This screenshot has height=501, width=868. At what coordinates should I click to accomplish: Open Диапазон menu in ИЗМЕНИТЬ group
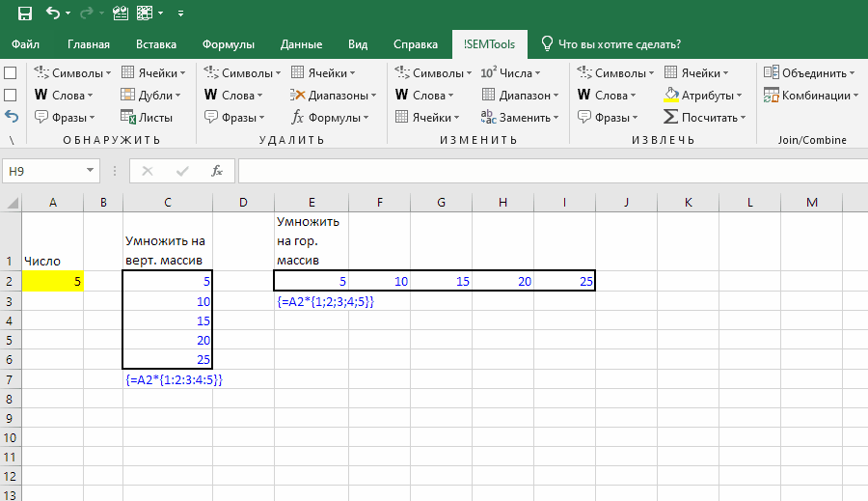pyautogui.click(x=521, y=96)
